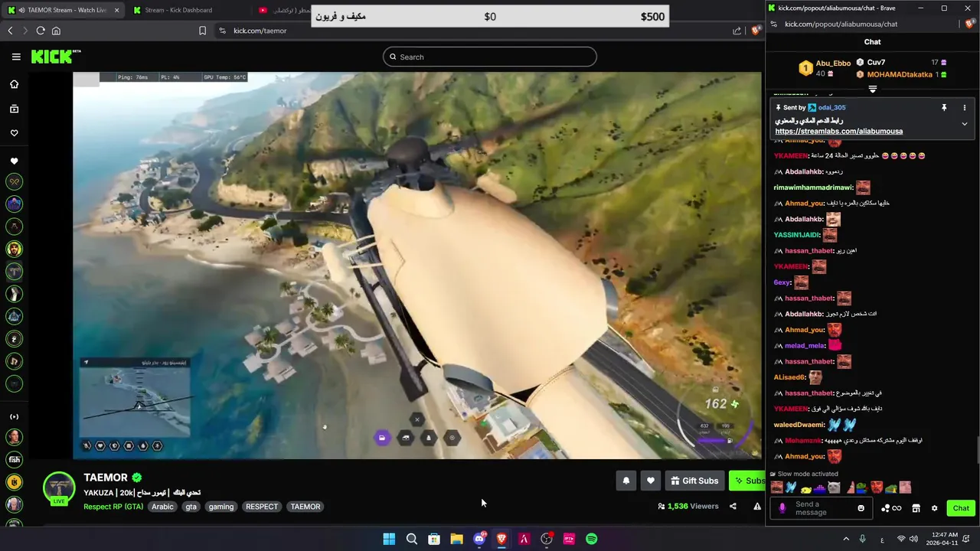Click the live broadcast recommended icon in sidebar
Image resolution: width=980 pixels, height=551 pixels.
14,417
